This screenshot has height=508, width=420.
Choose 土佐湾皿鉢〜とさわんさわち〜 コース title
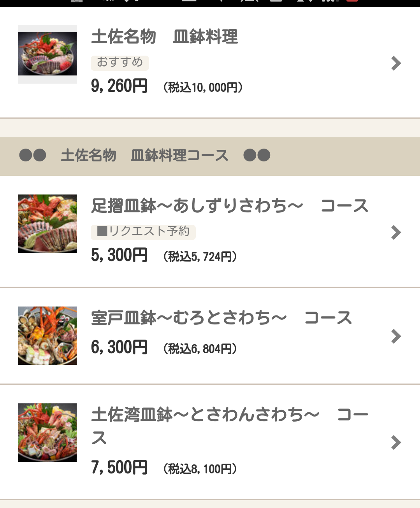coord(230,415)
